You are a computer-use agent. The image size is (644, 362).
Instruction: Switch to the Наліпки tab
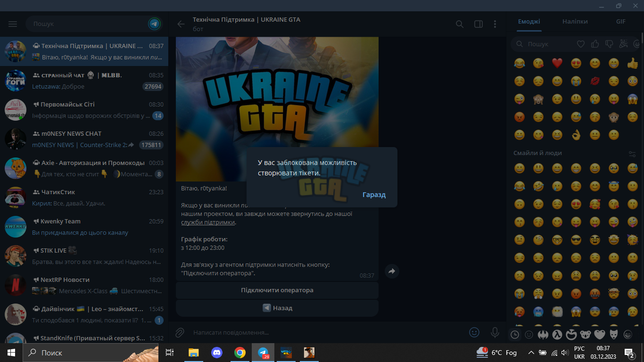point(575,22)
